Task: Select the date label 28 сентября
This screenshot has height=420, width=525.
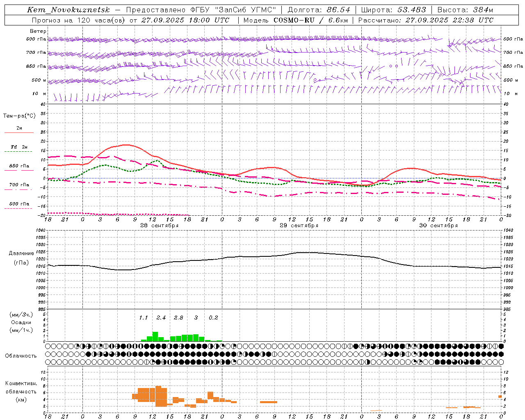Action: click(x=159, y=226)
